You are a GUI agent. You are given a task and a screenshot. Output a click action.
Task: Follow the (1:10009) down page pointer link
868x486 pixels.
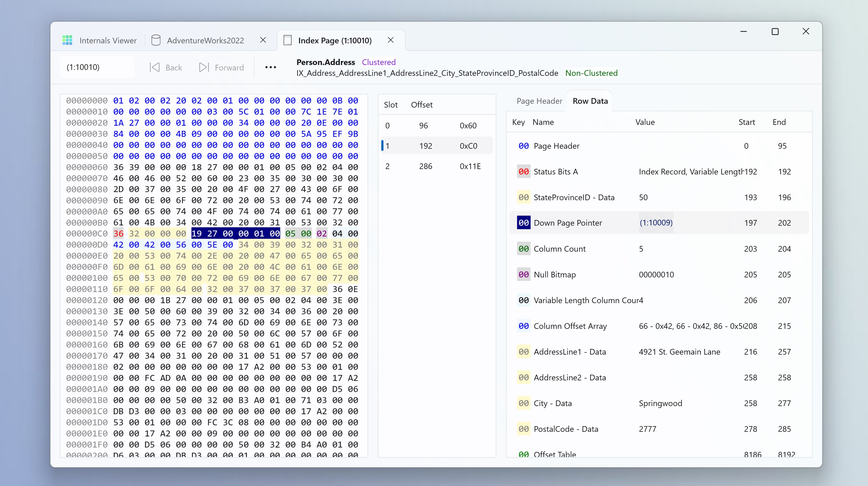(656, 223)
